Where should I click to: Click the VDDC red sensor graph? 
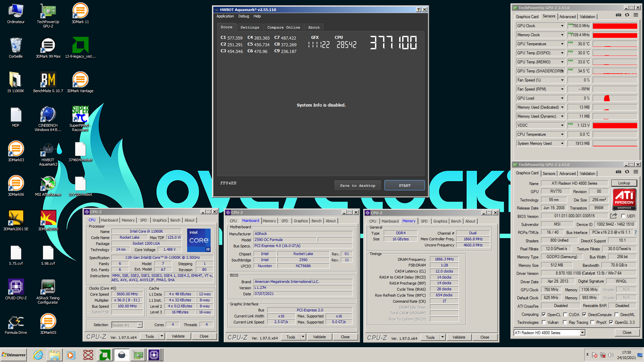[x=615, y=125]
